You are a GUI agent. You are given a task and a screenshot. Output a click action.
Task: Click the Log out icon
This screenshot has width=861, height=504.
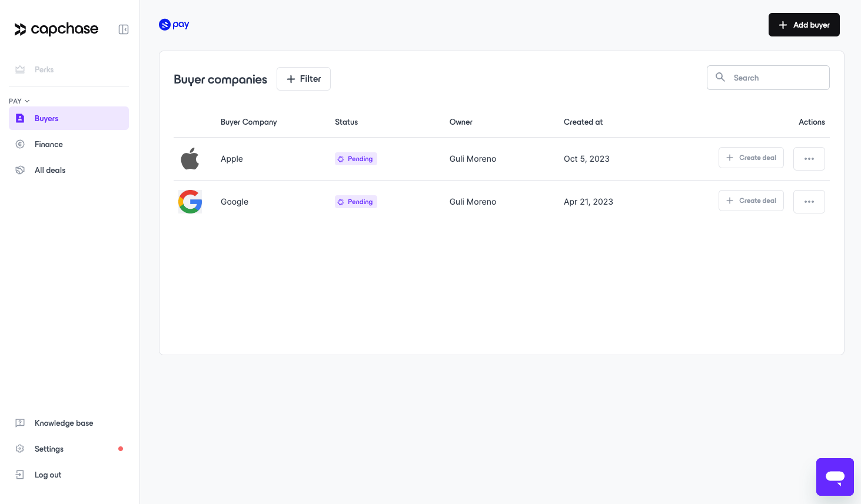point(20,475)
